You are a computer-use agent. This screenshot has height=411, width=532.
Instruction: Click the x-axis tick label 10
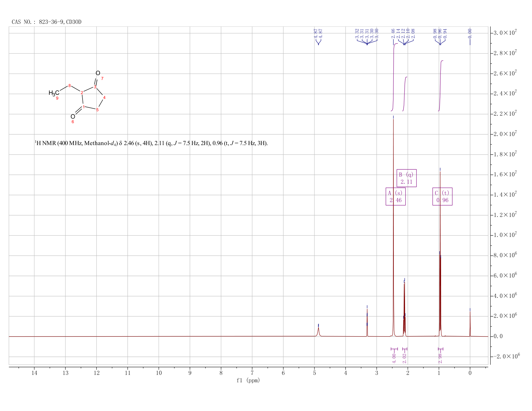[x=159, y=373]
